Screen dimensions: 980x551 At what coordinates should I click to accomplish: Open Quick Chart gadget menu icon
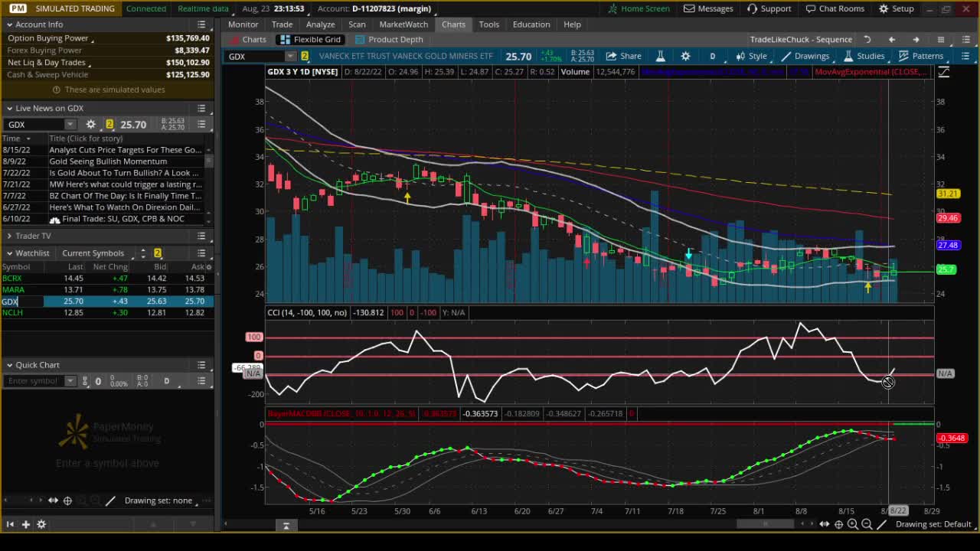[x=201, y=365]
